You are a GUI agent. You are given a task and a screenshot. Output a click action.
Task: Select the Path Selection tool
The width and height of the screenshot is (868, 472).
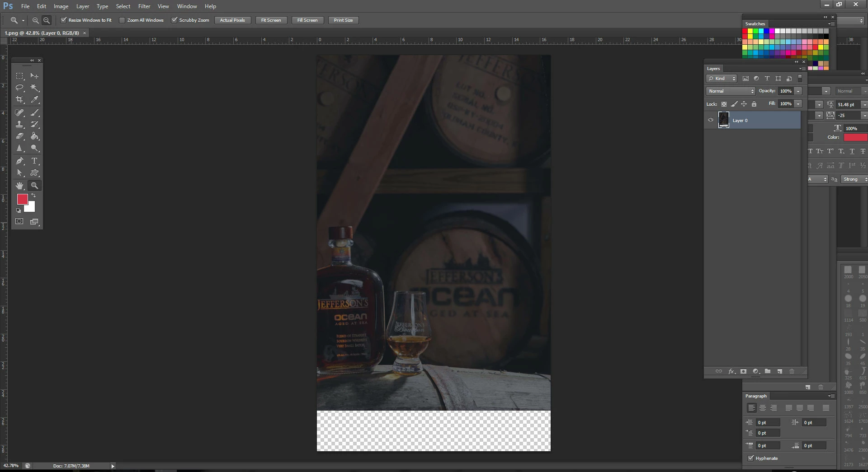click(19, 173)
